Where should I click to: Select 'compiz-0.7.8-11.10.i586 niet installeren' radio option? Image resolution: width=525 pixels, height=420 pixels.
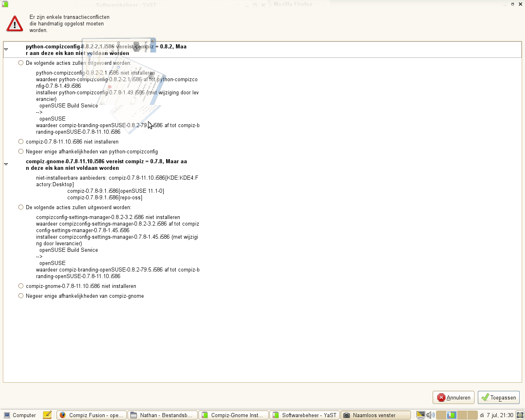(21, 142)
